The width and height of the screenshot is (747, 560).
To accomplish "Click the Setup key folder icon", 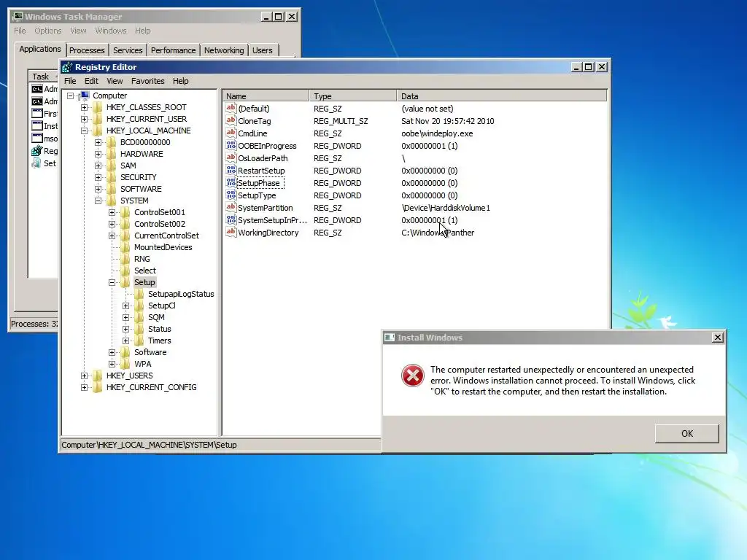I will tap(125, 282).
